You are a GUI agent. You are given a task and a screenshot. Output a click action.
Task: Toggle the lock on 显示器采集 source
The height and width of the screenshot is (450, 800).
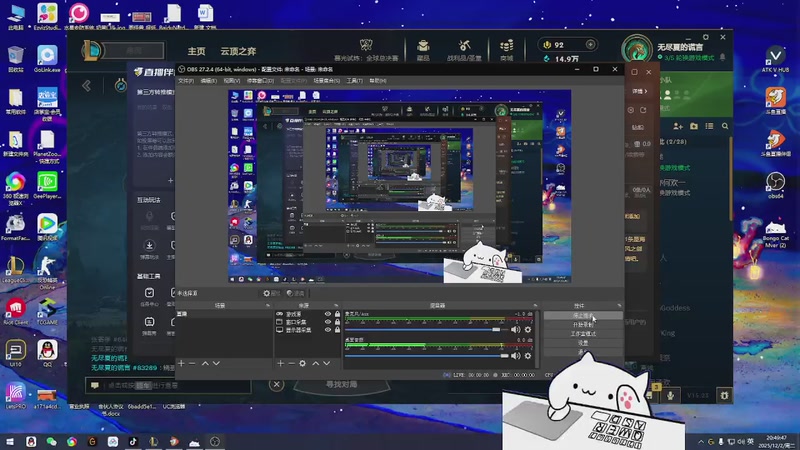(337, 330)
